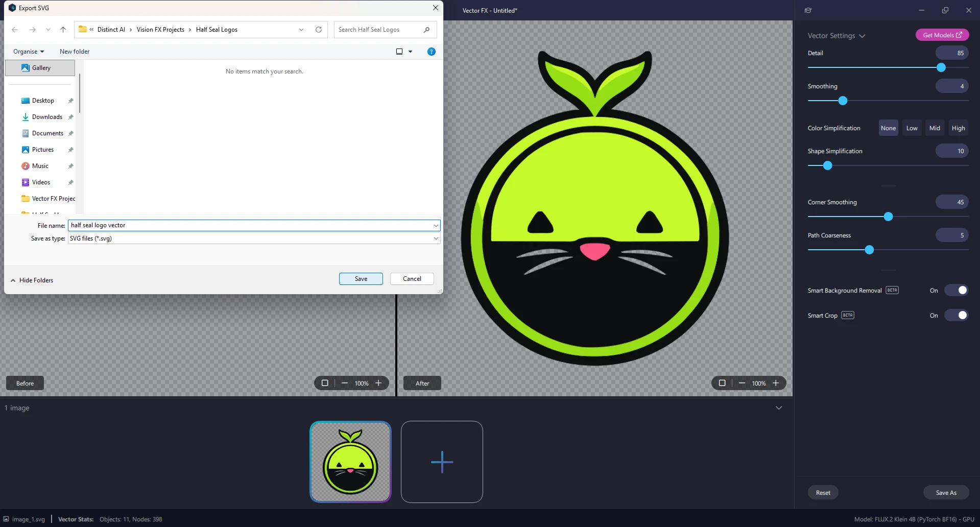
Task: Go up one folder level
Action: tap(63, 30)
